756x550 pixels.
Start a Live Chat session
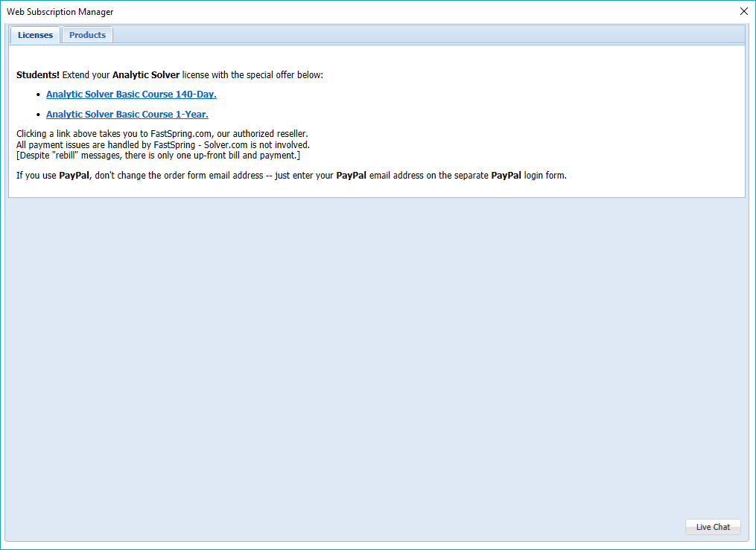(x=713, y=527)
